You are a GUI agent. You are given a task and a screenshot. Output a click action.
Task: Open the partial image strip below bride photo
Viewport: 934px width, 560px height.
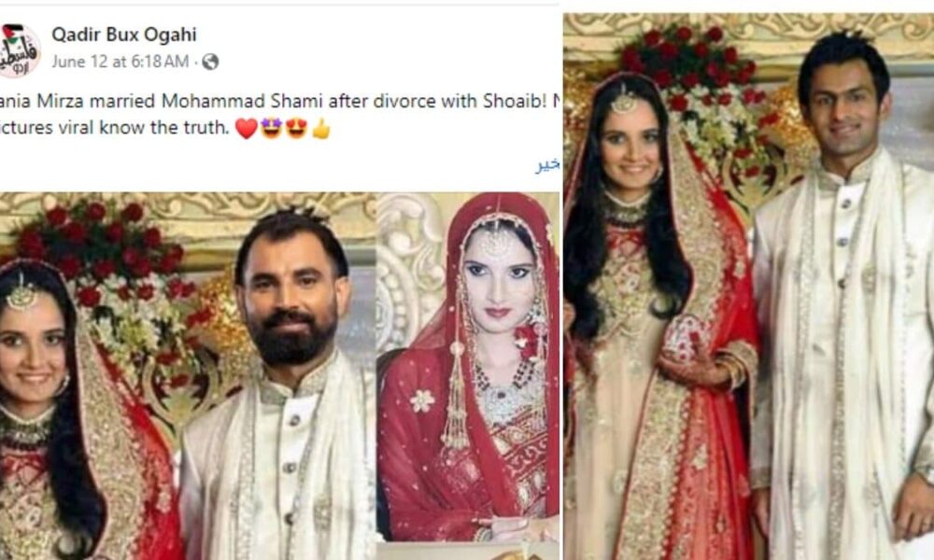point(469,551)
